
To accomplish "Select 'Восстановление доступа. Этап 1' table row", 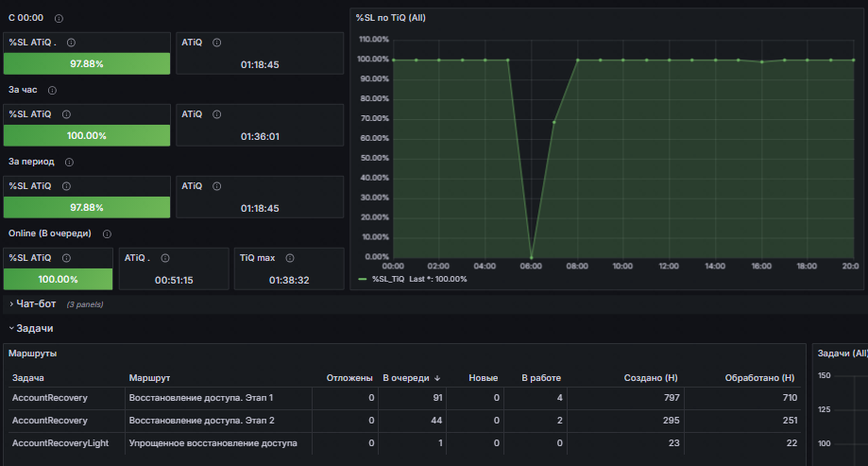I will 404,398.
